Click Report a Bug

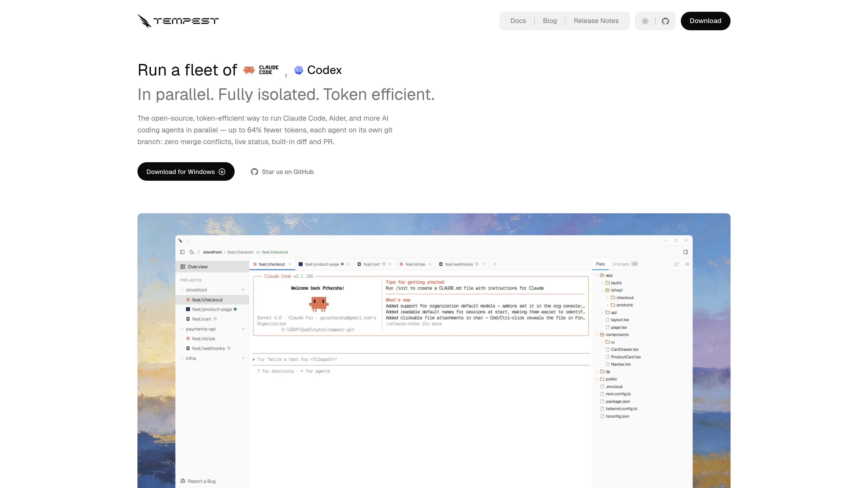pyautogui.click(x=198, y=481)
